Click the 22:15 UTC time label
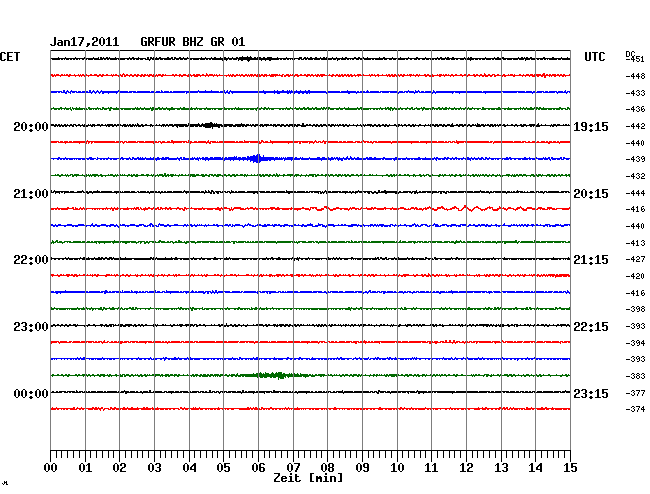 [591, 327]
